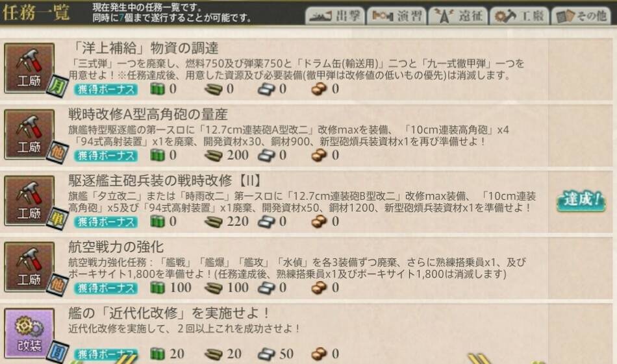Select quest title 「洋上補給」物資の調達
This screenshot has width=617, height=364.
coord(145,48)
